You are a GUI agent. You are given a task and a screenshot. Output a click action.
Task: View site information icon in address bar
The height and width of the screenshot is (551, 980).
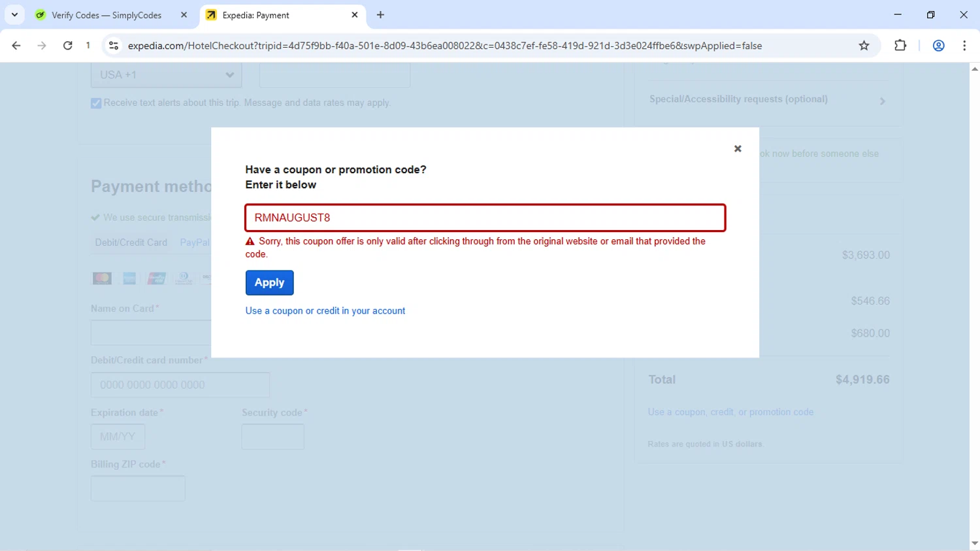tap(114, 46)
